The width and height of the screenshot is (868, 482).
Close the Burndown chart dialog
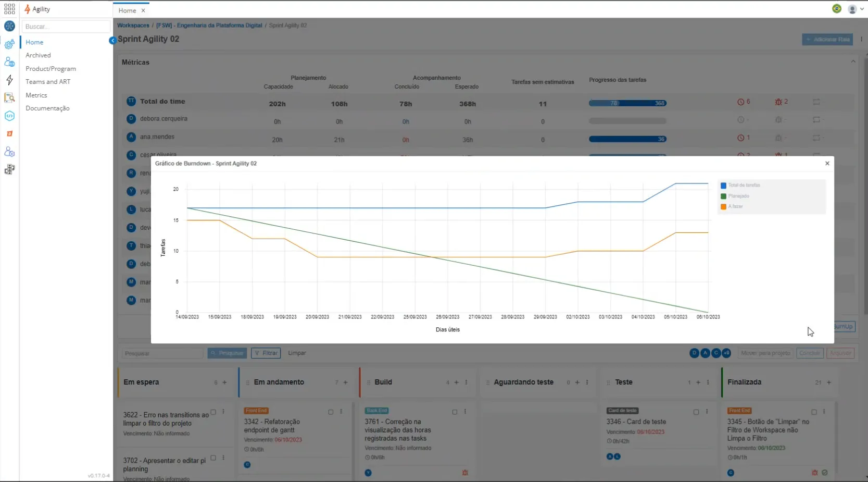pos(827,163)
